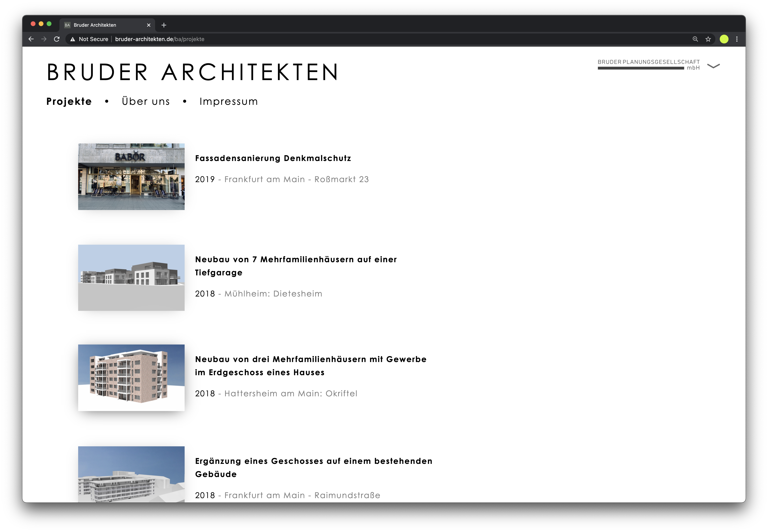
Task: Click the BABOR storefront thumbnail
Action: 131,177
